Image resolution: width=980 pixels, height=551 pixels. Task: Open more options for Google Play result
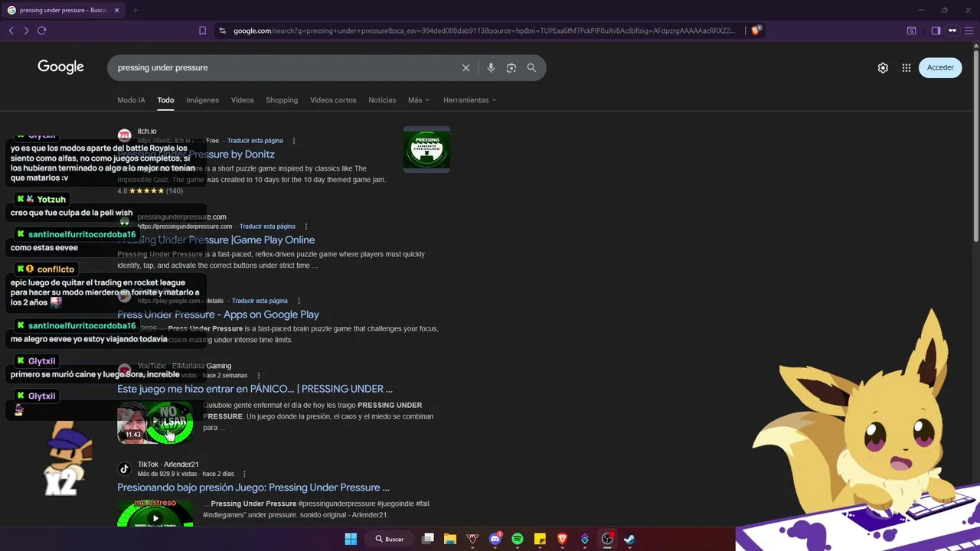pyautogui.click(x=299, y=301)
